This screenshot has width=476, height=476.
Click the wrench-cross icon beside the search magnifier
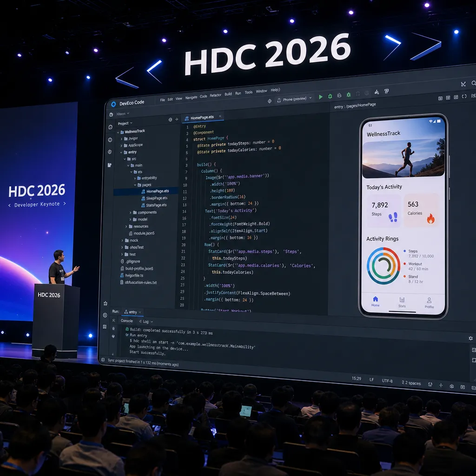(x=463, y=84)
